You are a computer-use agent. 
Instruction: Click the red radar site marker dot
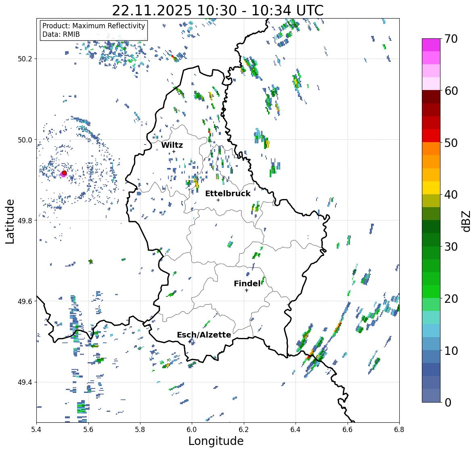pyautogui.click(x=64, y=173)
